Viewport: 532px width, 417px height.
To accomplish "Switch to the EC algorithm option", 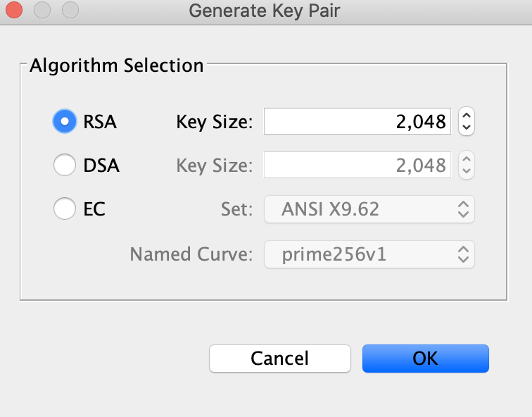I will click(65, 208).
